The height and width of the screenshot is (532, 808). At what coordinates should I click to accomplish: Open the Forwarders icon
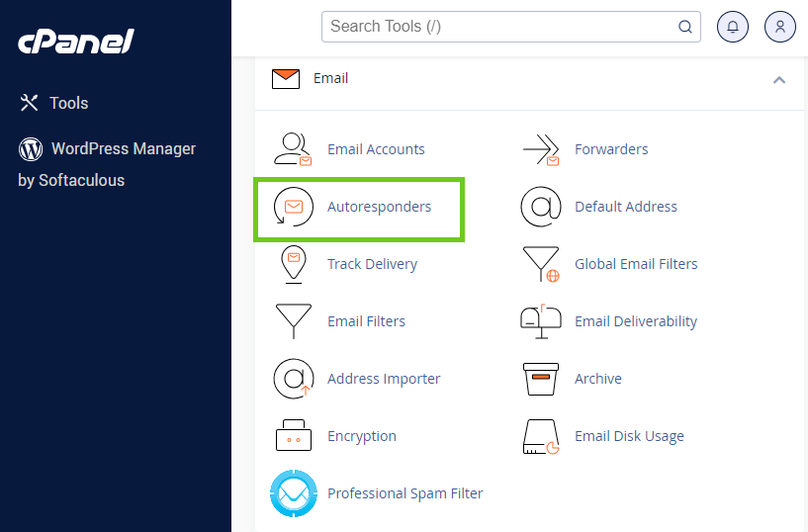point(541,149)
